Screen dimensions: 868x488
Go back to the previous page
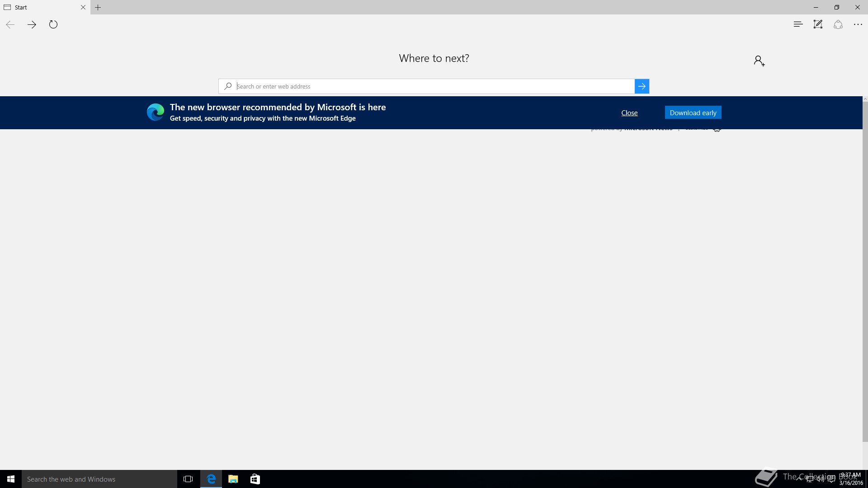coord(10,24)
